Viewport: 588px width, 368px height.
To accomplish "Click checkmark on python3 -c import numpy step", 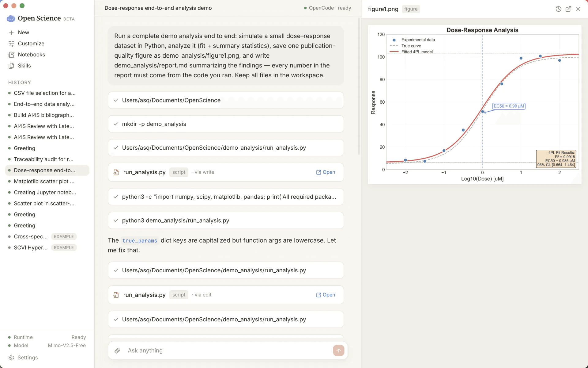I will point(116,197).
